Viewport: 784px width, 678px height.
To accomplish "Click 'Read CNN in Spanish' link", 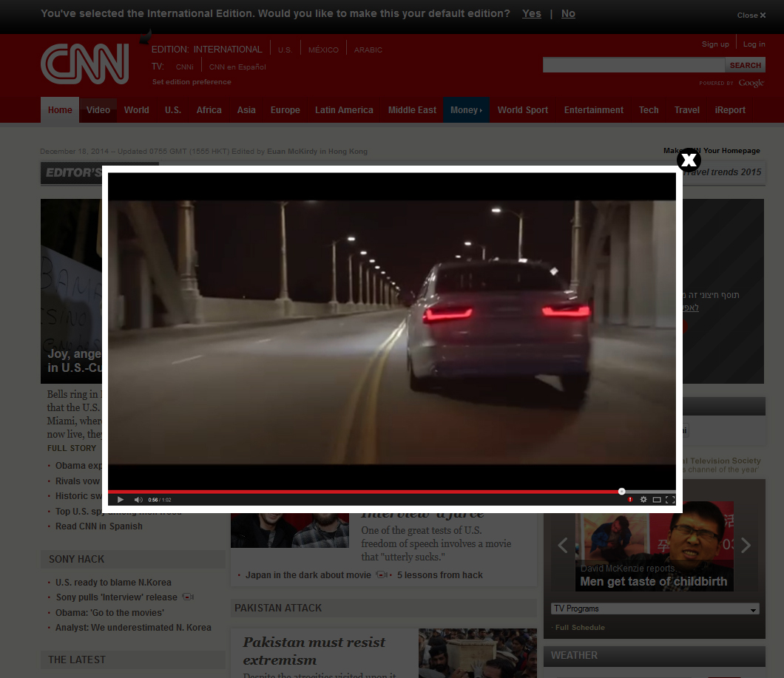I will click(99, 526).
